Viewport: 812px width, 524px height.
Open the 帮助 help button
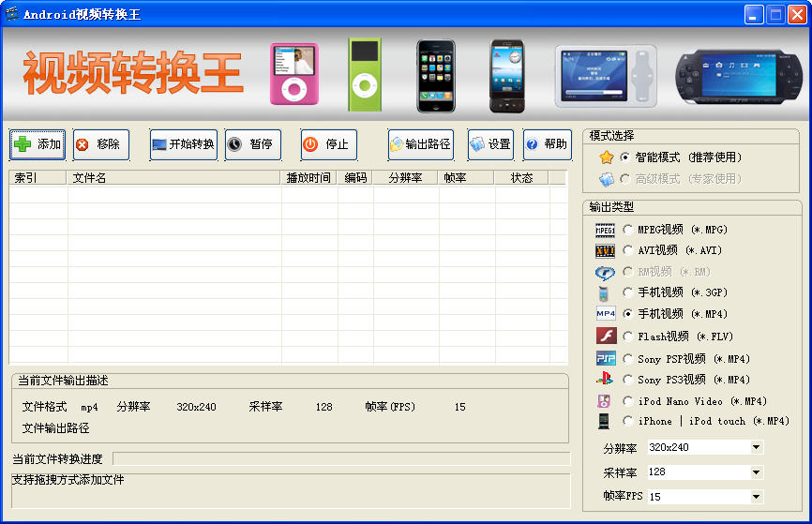548,144
